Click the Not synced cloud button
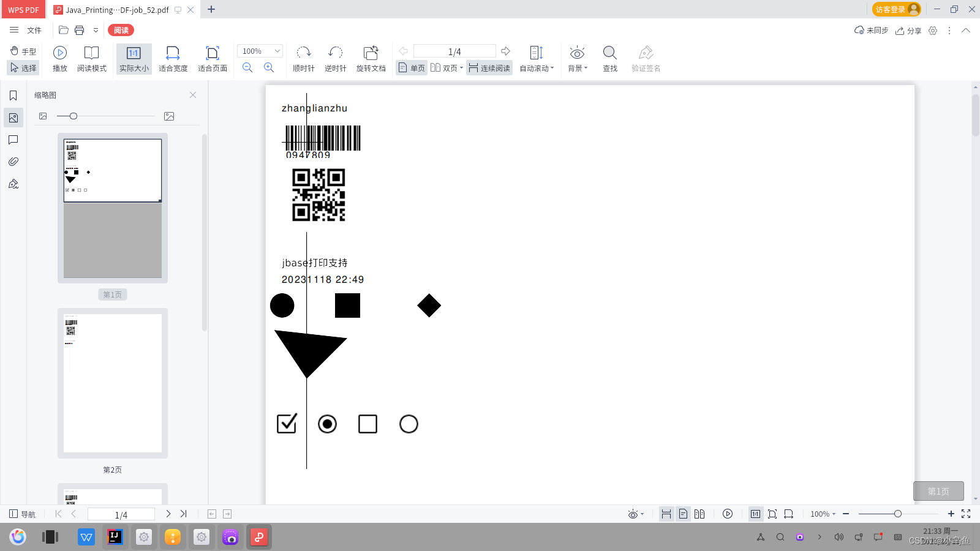Screen dimensions: 980x551 coord(871,31)
